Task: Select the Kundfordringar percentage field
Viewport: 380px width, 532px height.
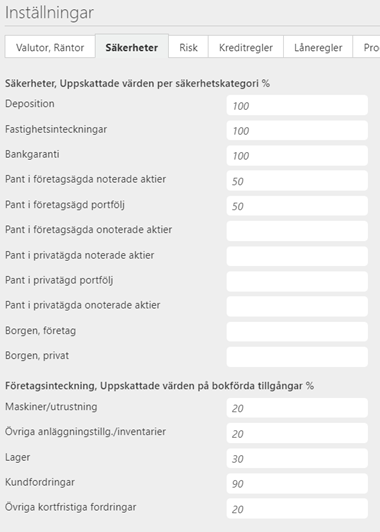Action: coord(297,483)
